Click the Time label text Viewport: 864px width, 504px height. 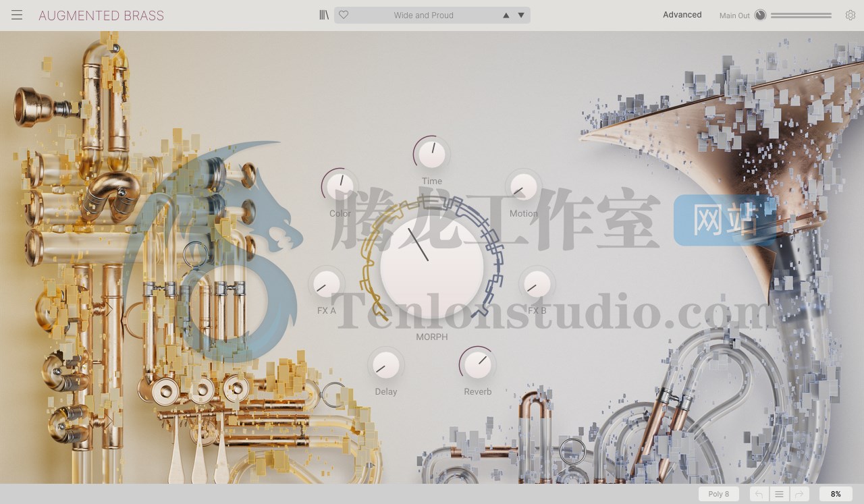click(x=432, y=181)
